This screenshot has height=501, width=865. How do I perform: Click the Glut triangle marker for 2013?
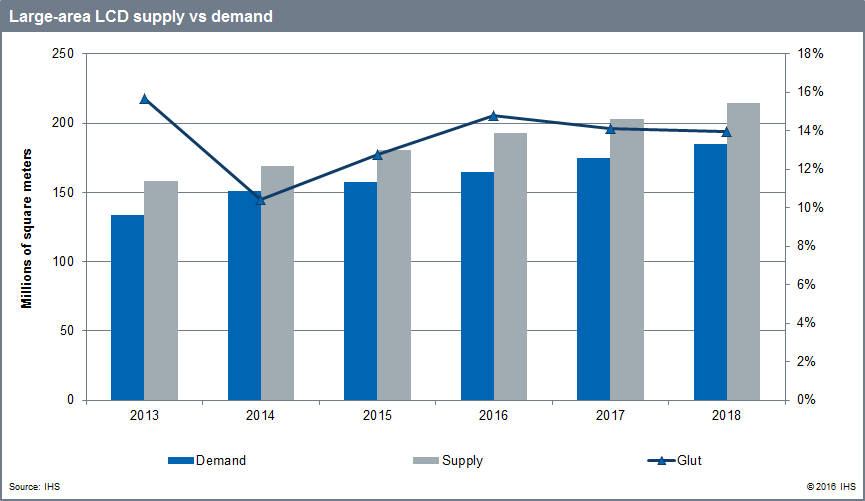point(145,99)
